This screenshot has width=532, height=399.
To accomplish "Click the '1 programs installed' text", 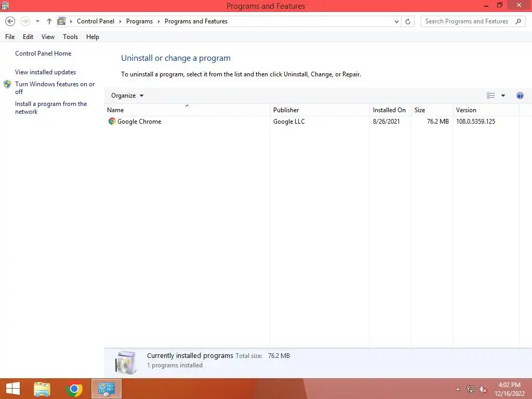I will [175, 365].
